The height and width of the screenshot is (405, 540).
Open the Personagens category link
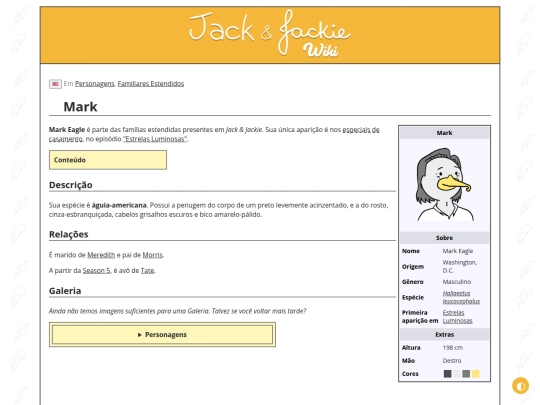tap(94, 84)
